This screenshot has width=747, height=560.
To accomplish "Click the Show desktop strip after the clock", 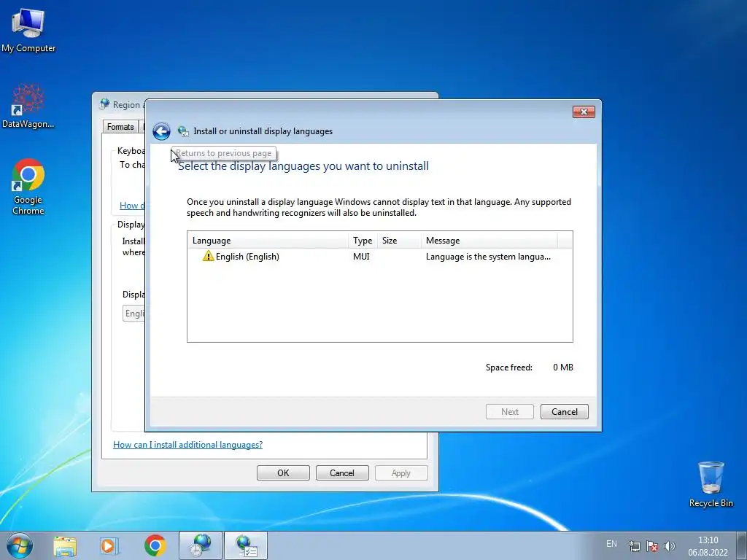I will 741,545.
